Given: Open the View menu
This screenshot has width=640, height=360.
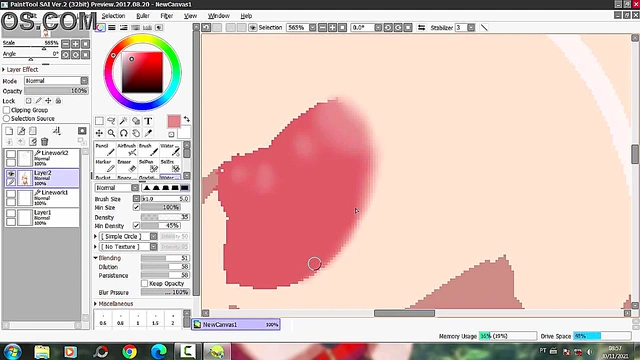Looking at the screenshot, I should 190,16.
